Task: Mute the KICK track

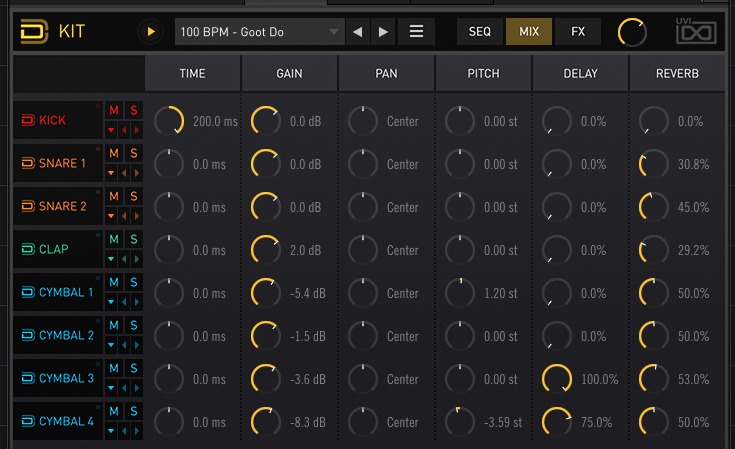Action: pos(114,110)
